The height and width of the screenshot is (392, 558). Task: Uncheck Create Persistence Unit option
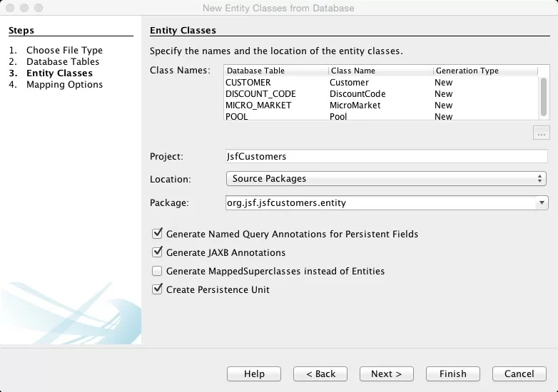(x=157, y=289)
